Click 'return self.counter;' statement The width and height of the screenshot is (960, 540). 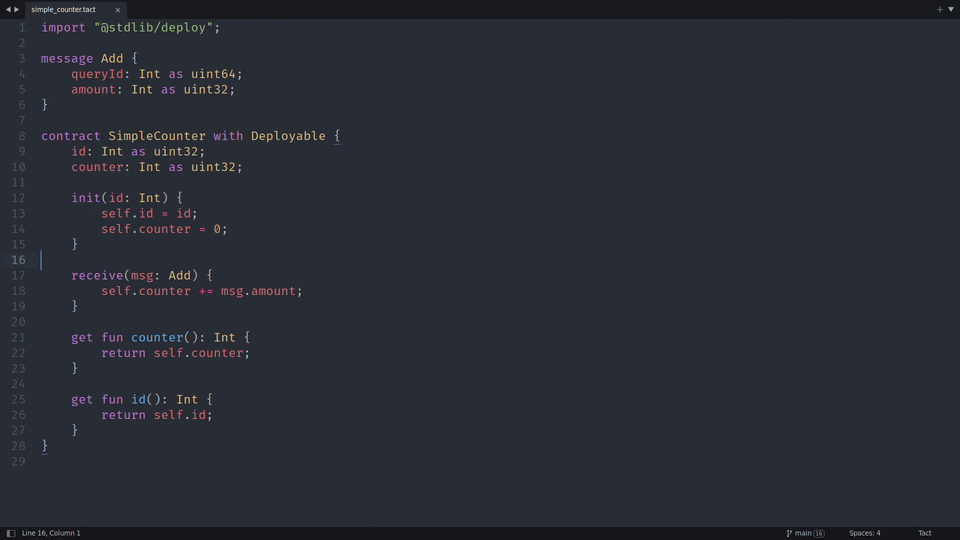coord(176,353)
